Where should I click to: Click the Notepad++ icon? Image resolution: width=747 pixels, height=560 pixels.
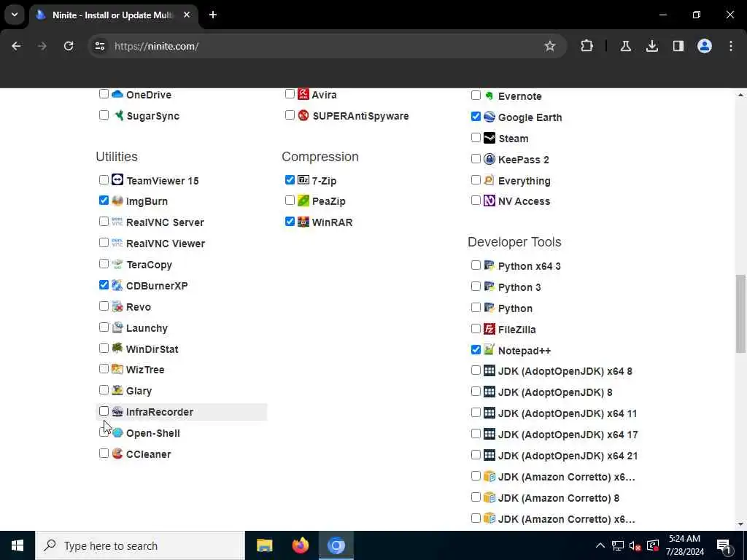click(x=489, y=349)
